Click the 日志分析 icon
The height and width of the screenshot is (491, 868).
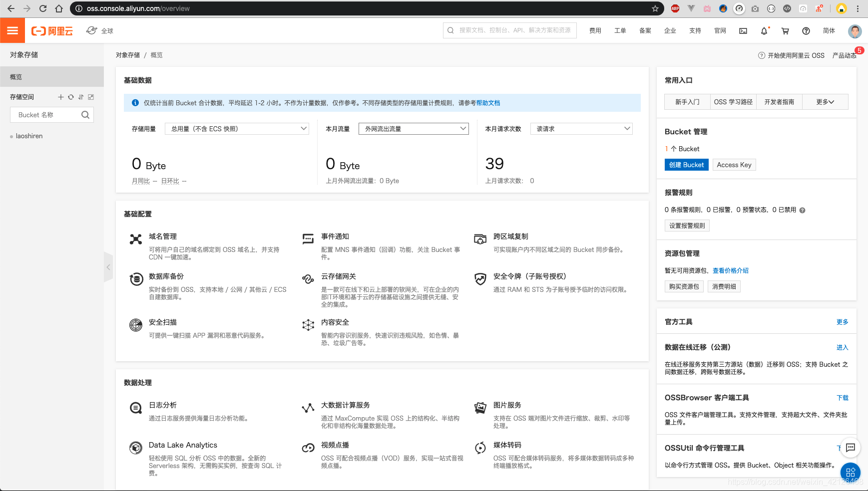point(136,408)
